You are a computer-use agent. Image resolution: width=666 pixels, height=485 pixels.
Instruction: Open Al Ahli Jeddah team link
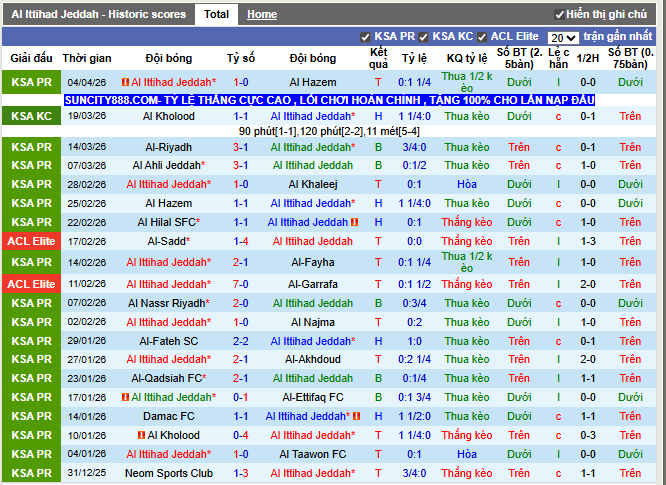click(x=166, y=165)
